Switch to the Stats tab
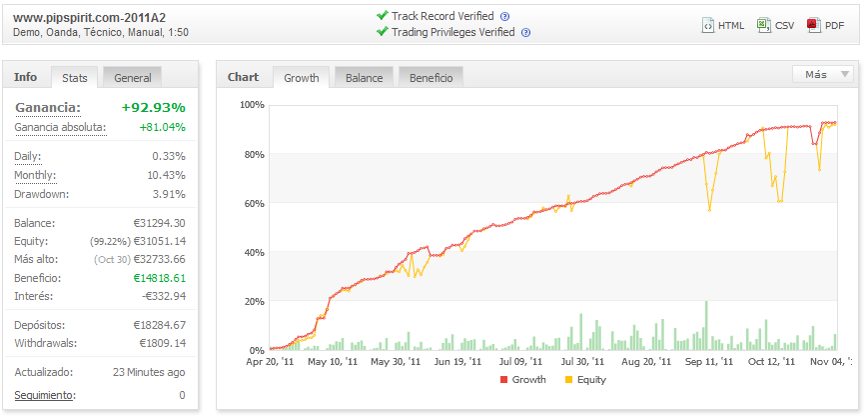This screenshot has height=416, width=868. pos(75,78)
